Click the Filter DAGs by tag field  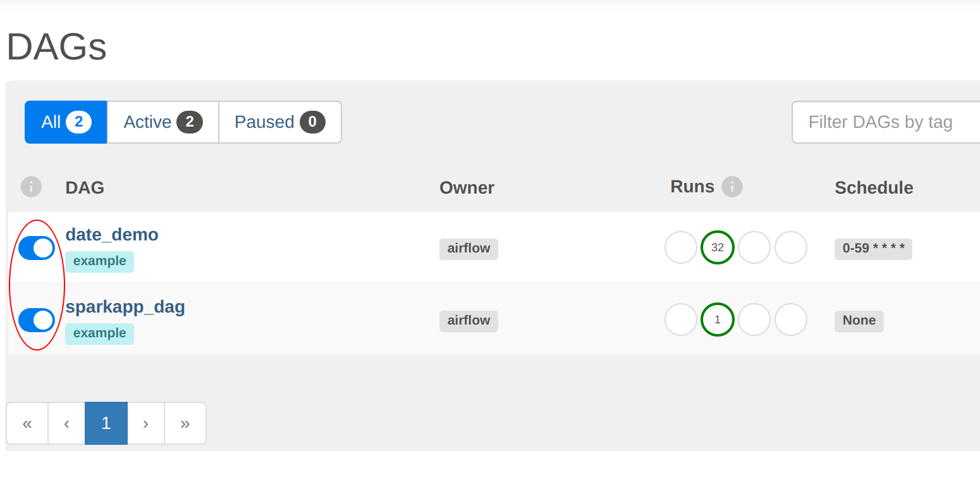[x=885, y=122]
